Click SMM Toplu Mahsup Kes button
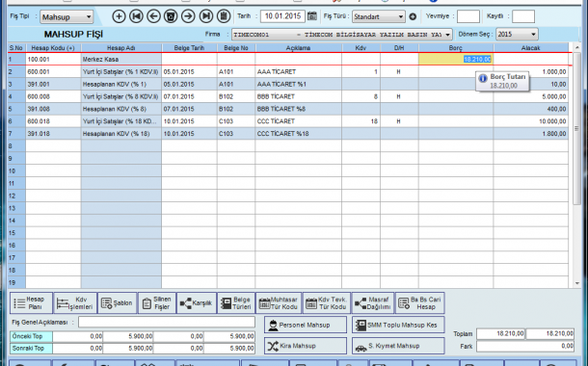588x366 pixels. coord(398,325)
